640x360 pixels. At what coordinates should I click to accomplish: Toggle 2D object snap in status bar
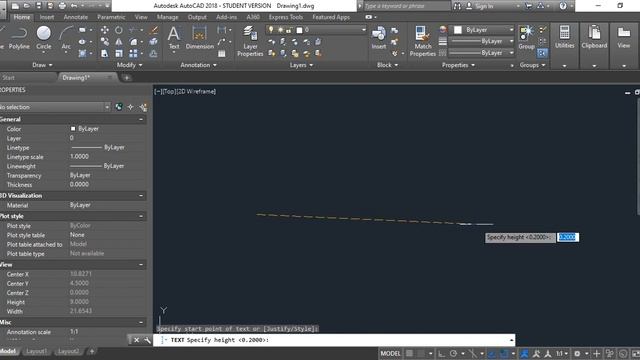pyautogui.click(x=504, y=353)
